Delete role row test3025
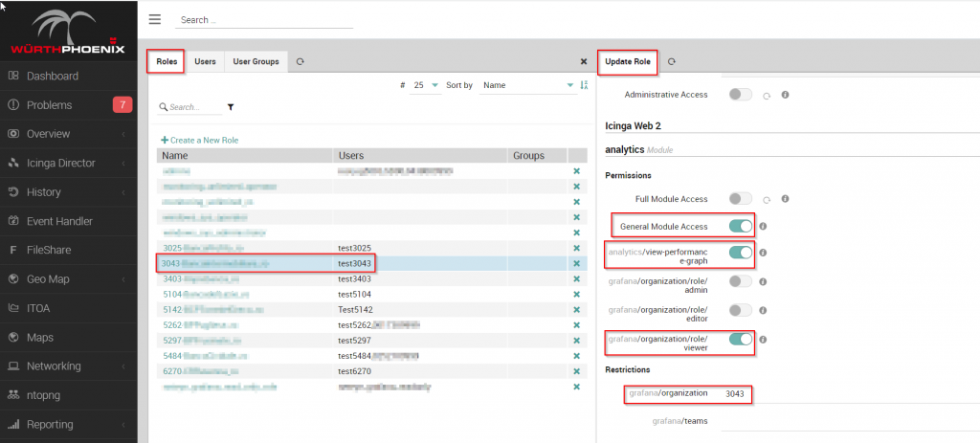Screen dimensions: 980x443 click(577, 248)
